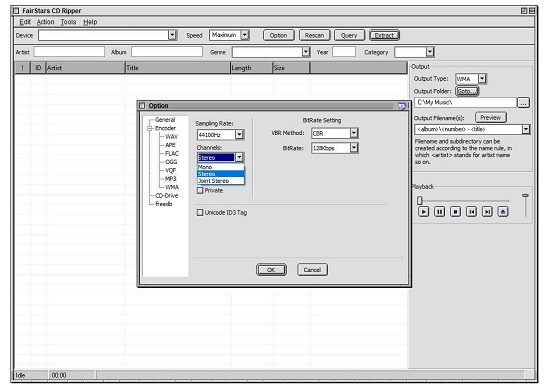
Task: Select APE in the Encoder tree
Action: point(170,145)
